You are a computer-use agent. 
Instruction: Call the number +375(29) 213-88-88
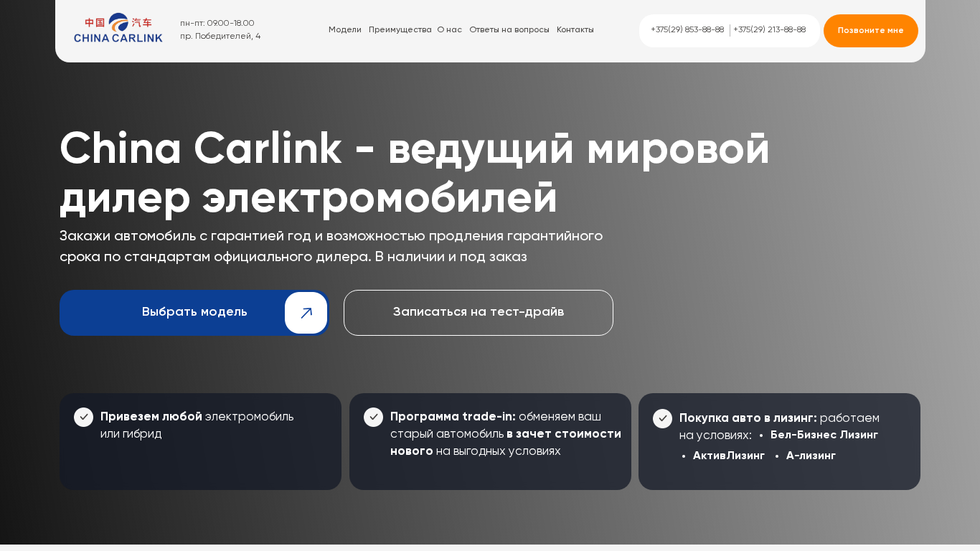(770, 30)
